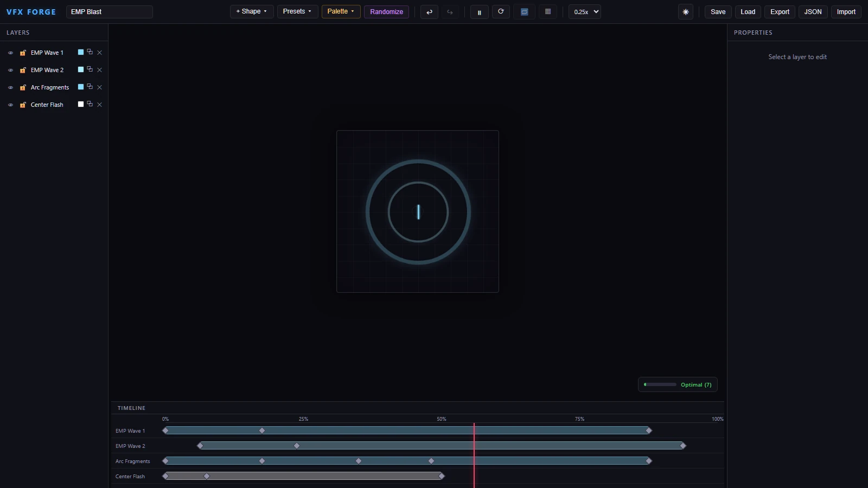Lock the Center Flash layer
The width and height of the screenshot is (868, 488).
[x=23, y=105]
